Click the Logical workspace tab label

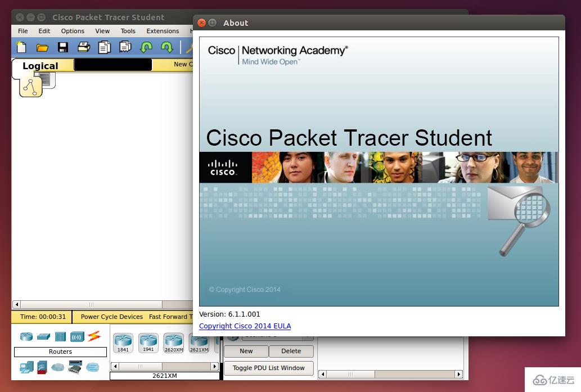(x=40, y=66)
